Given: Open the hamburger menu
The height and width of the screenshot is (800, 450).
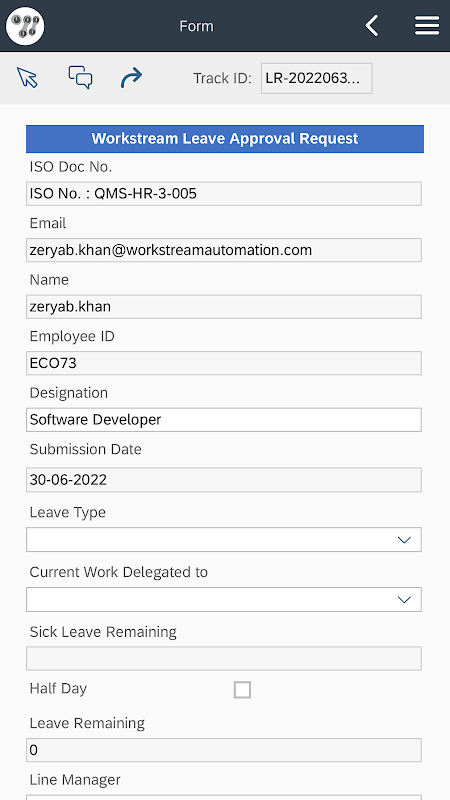Looking at the screenshot, I should coord(427,26).
